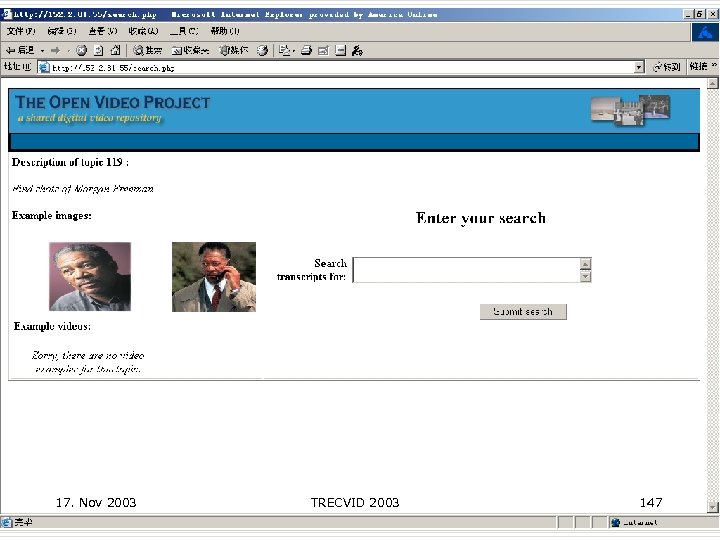The height and width of the screenshot is (540, 720).
Task: Click the text box scroll up arrow
Action: coord(585,264)
